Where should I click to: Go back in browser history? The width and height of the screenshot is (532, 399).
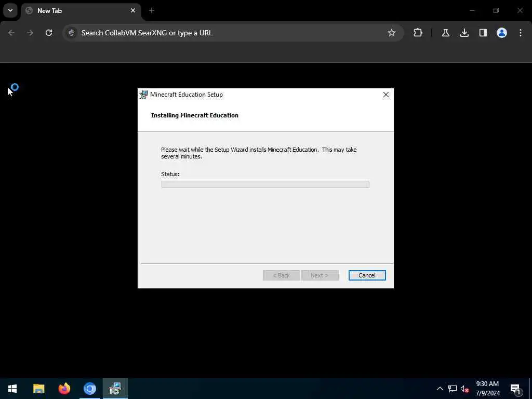tap(11, 33)
